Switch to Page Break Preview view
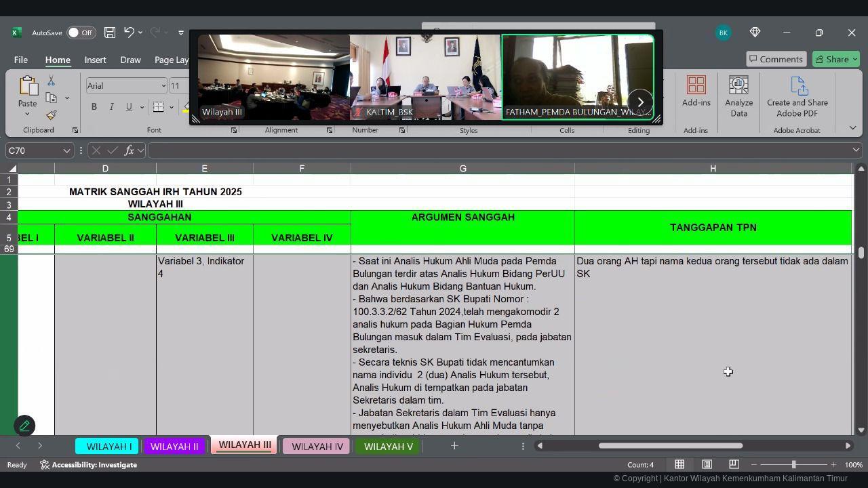The width and height of the screenshot is (868, 488). click(734, 464)
